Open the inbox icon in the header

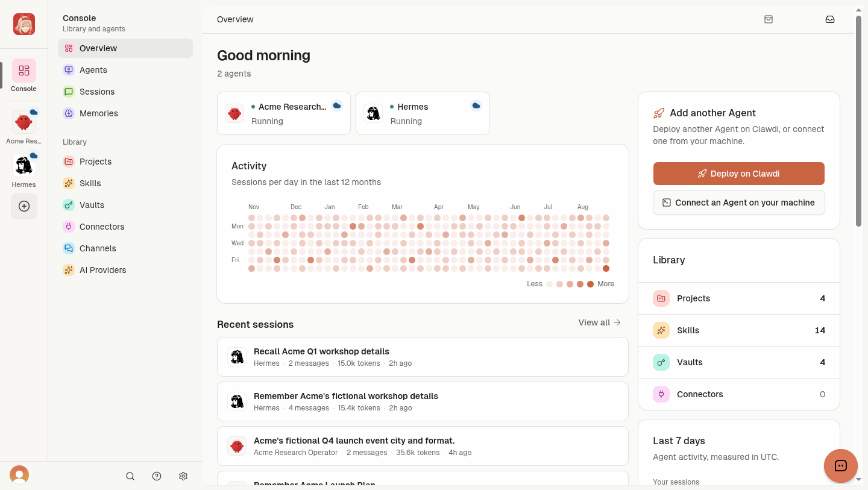pos(830,19)
